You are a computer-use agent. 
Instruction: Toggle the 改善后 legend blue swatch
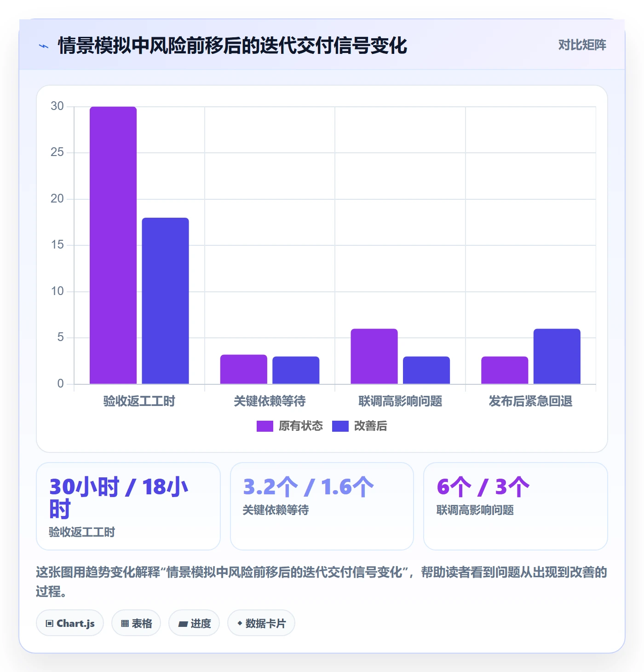point(340,426)
